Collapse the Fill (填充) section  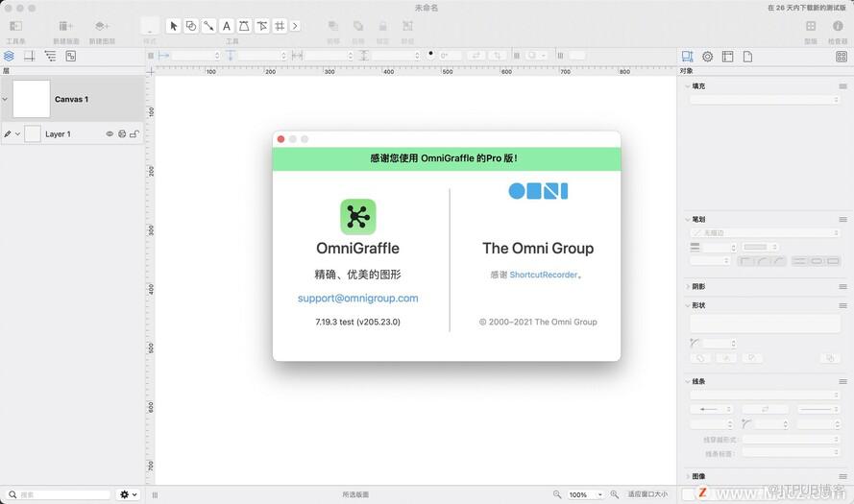(x=688, y=86)
